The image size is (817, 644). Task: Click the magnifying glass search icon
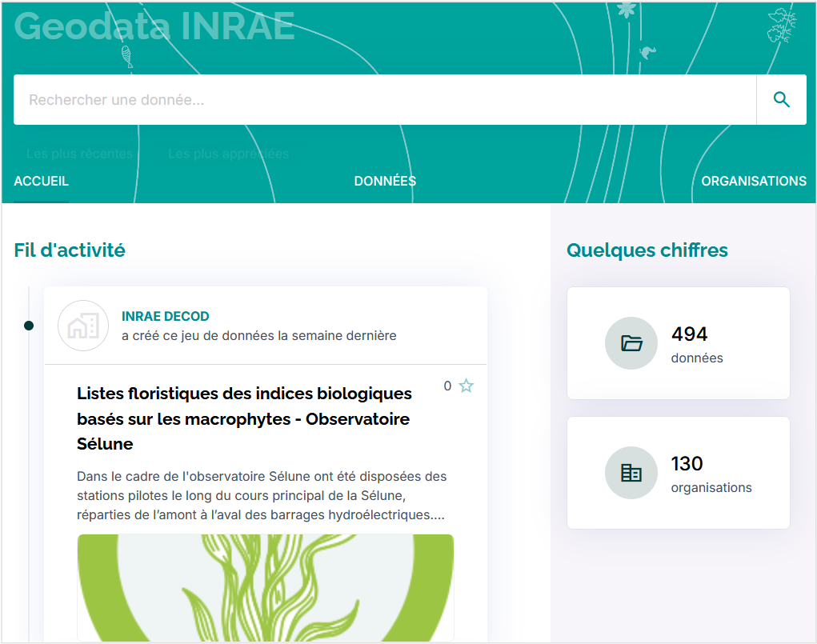pos(781,99)
